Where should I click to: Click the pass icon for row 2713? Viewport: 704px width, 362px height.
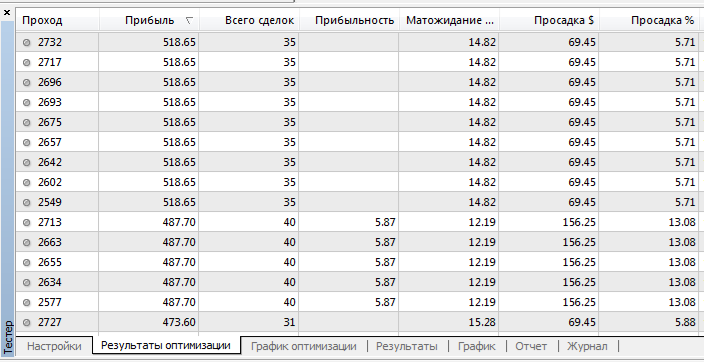pos(26,222)
